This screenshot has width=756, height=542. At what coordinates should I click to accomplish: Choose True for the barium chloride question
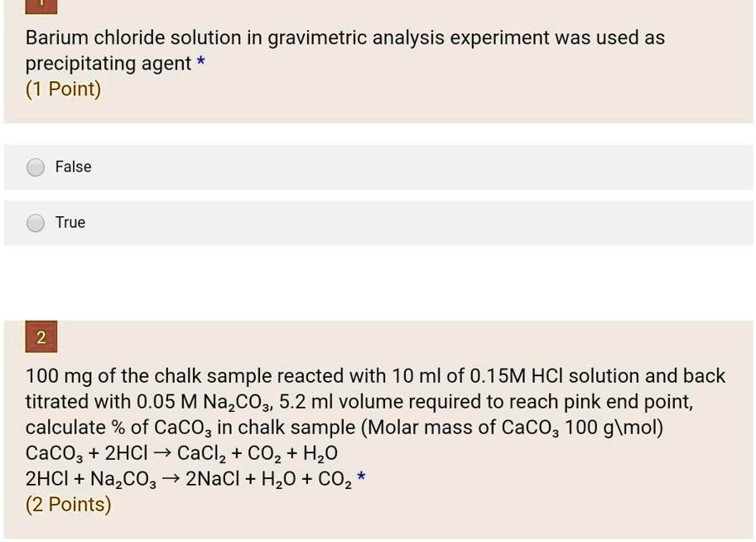36,222
